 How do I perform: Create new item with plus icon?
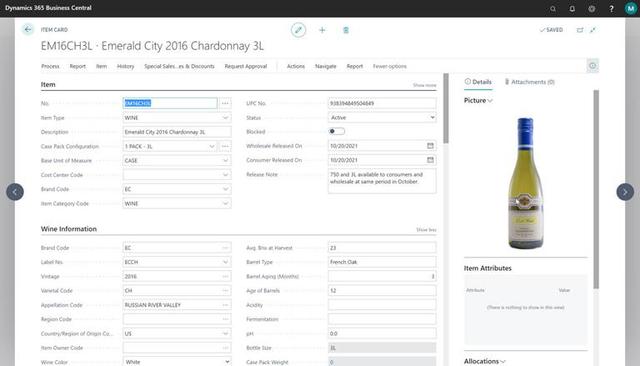(x=322, y=30)
